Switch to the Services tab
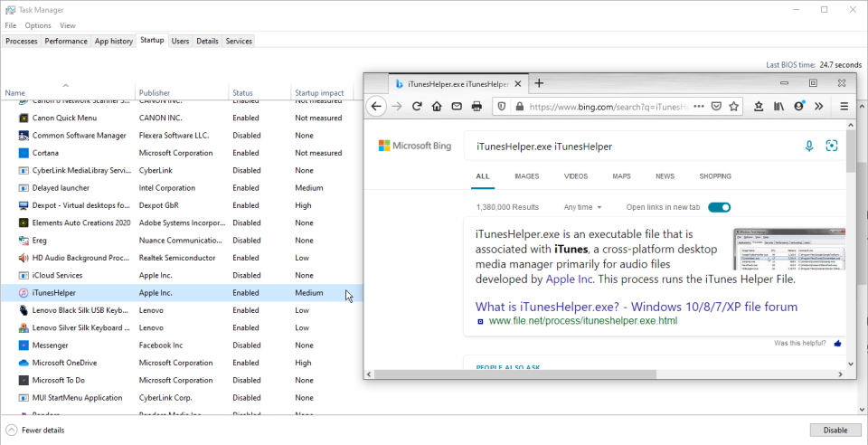This screenshot has width=868, height=445. click(x=239, y=41)
